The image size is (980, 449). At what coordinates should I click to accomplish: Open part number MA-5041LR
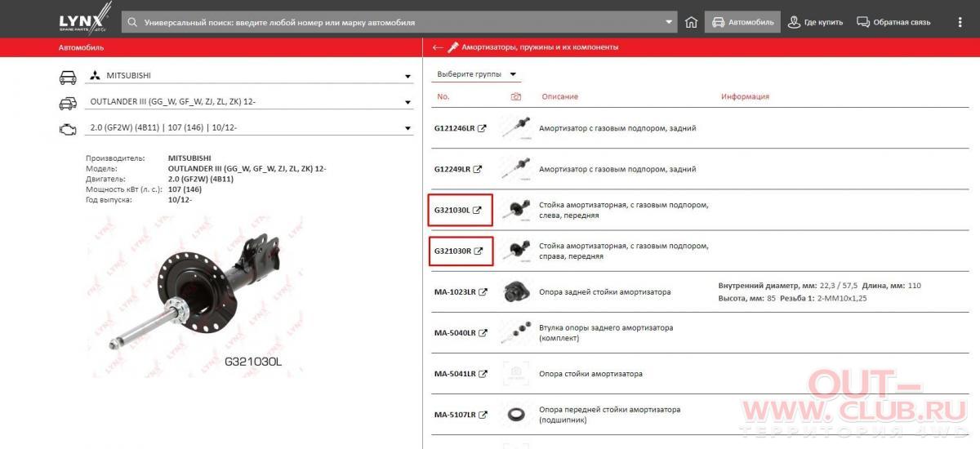click(461, 374)
